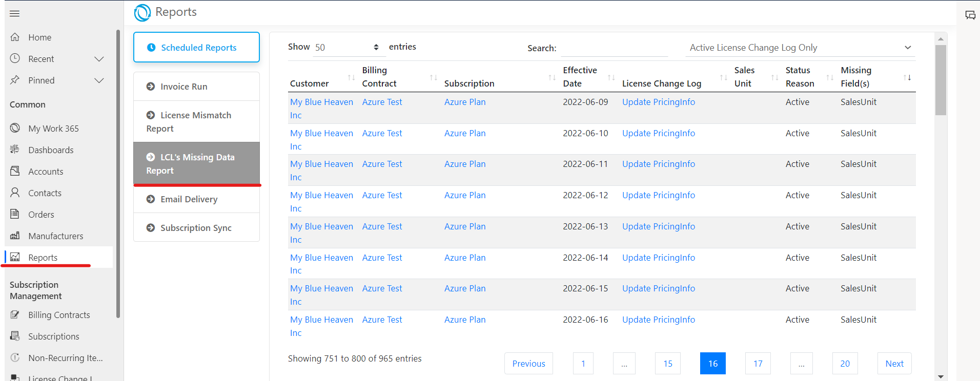The width and height of the screenshot is (980, 381).
Task: Click the Dashboards sidebar icon
Action: point(15,150)
